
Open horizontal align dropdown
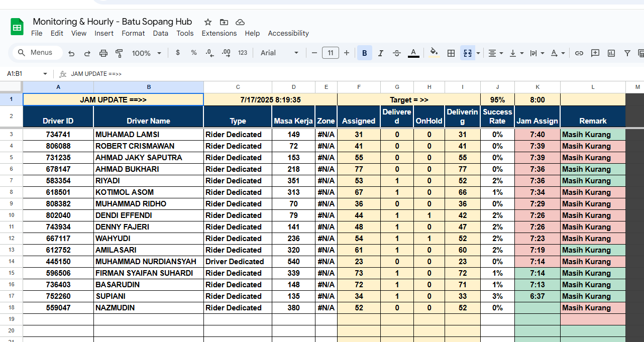[496, 53]
